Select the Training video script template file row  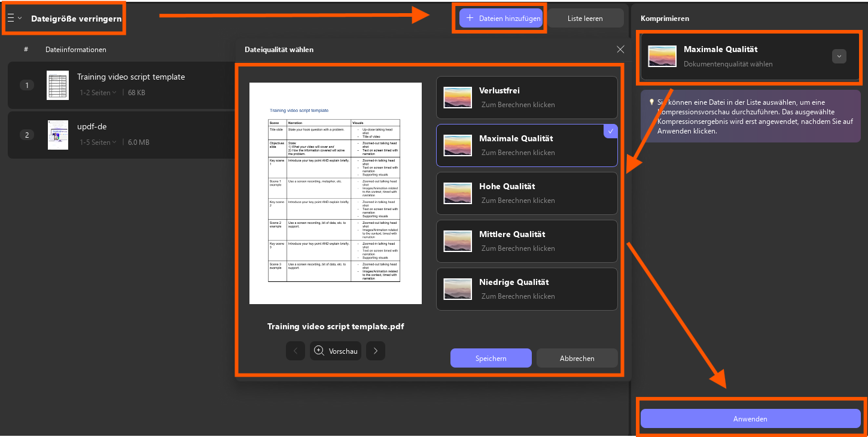click(121, 84)
